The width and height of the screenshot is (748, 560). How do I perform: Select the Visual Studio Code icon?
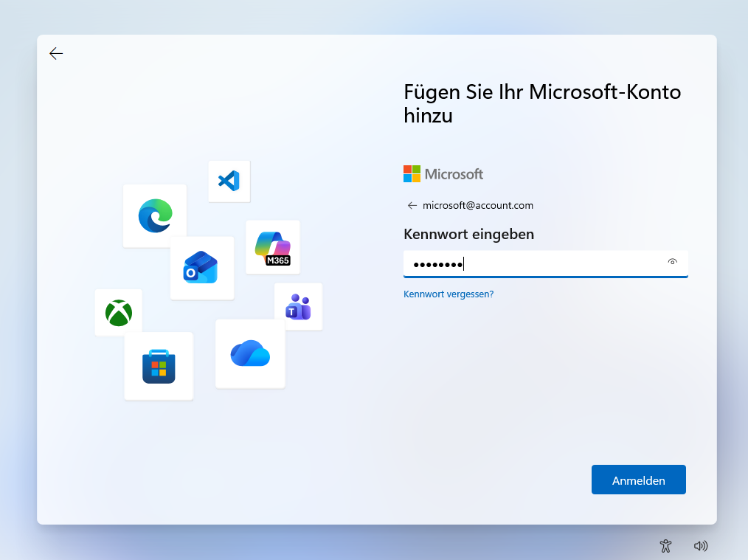pos(229,181)
